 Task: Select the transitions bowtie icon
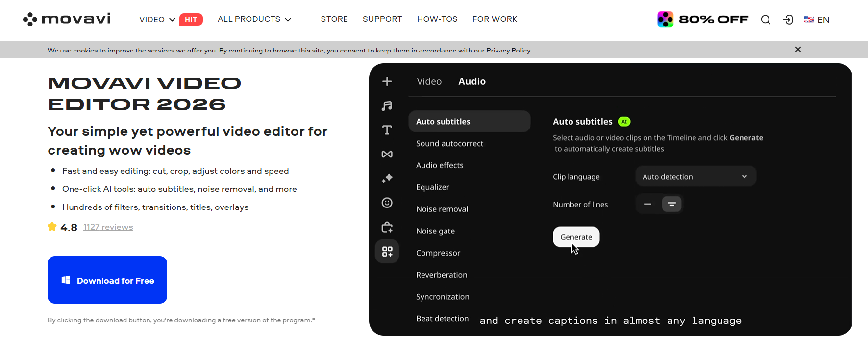click(x=387, y=154)
